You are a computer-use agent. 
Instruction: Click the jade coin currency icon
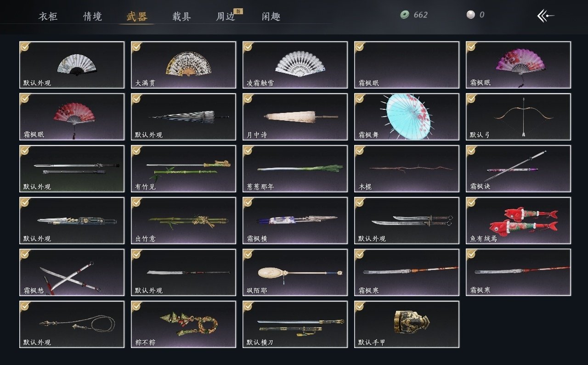pos(405,15)
